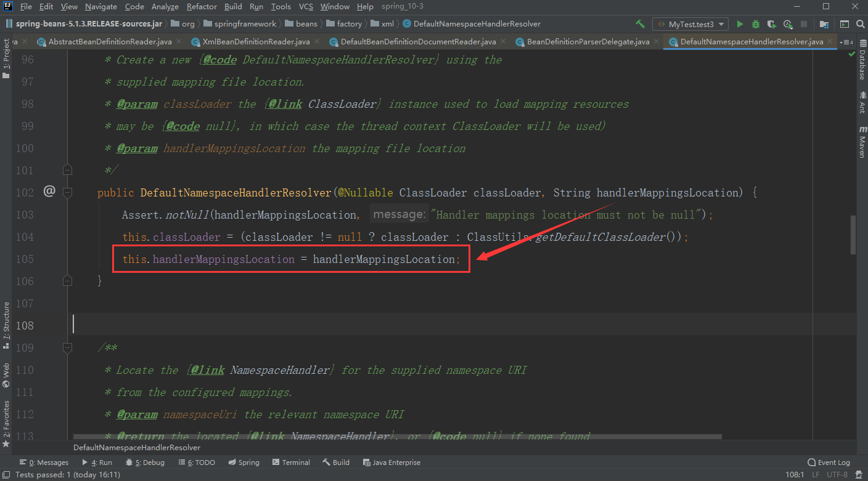This screenshot has height=481, width=868.
Task: Start debugging with the green bug icon
Action: 756,24
